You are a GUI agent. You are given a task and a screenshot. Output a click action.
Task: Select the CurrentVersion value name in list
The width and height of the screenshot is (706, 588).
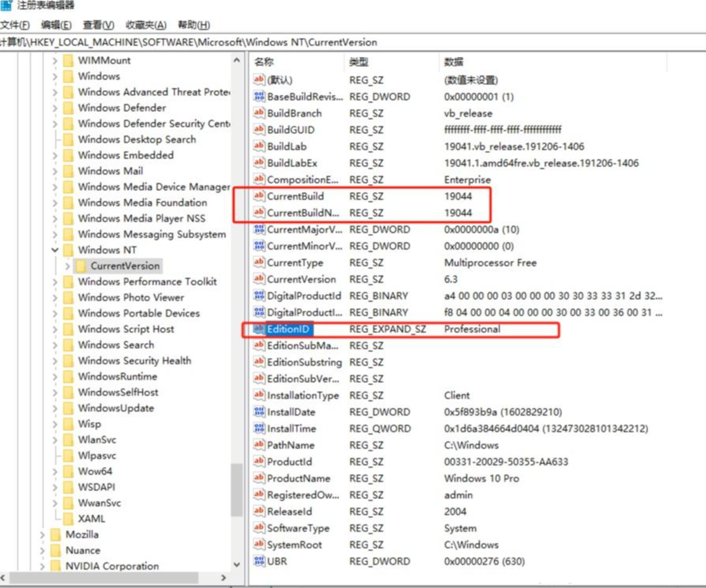click(x=301, y=279)
